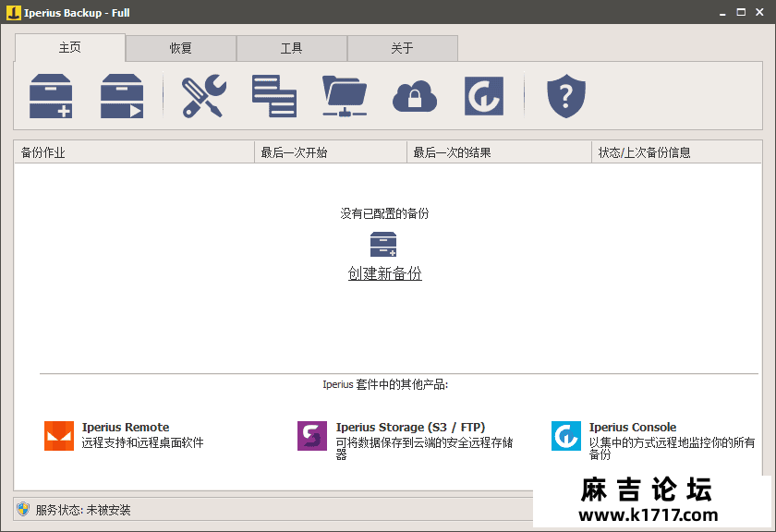
Task: Open the 恢复 tab
Action: pos(181,48)
